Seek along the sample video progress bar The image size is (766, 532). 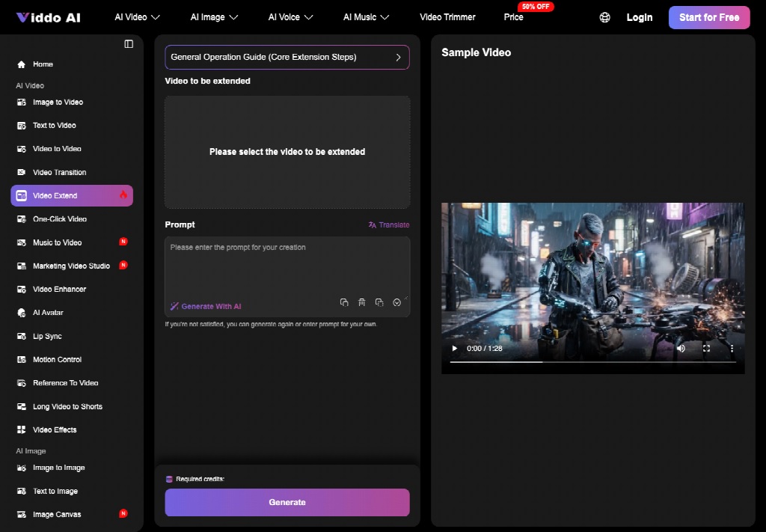click(592, 362)
